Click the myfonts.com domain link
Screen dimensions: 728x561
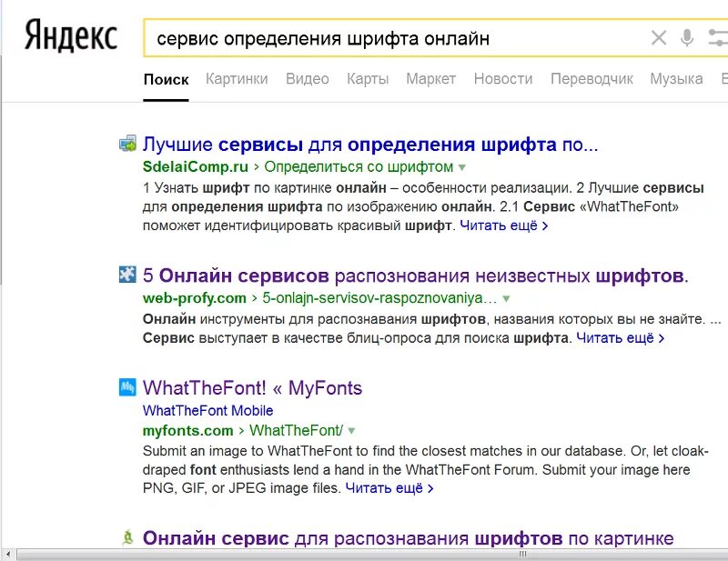[x=188, y=431]
